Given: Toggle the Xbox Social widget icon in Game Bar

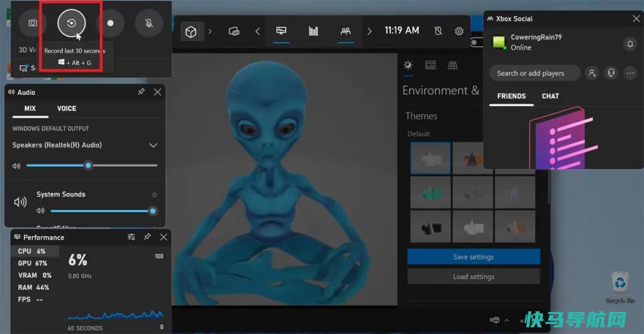Looking at the screenshot, I should point(346,31).
